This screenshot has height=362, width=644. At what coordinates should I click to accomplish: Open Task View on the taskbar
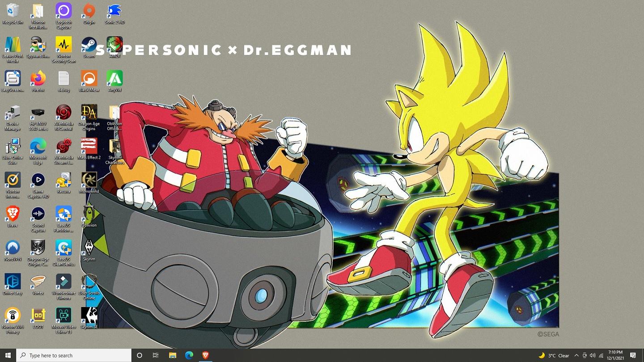tap(156, 355)
